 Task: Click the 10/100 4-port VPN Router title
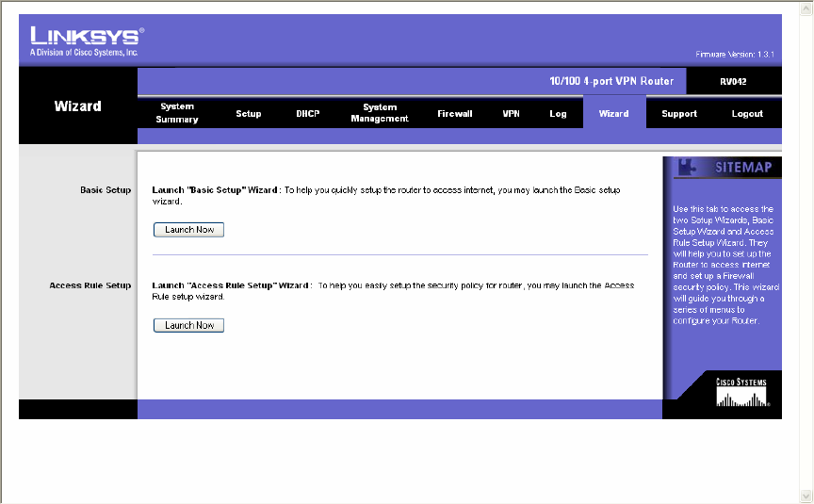611,81
